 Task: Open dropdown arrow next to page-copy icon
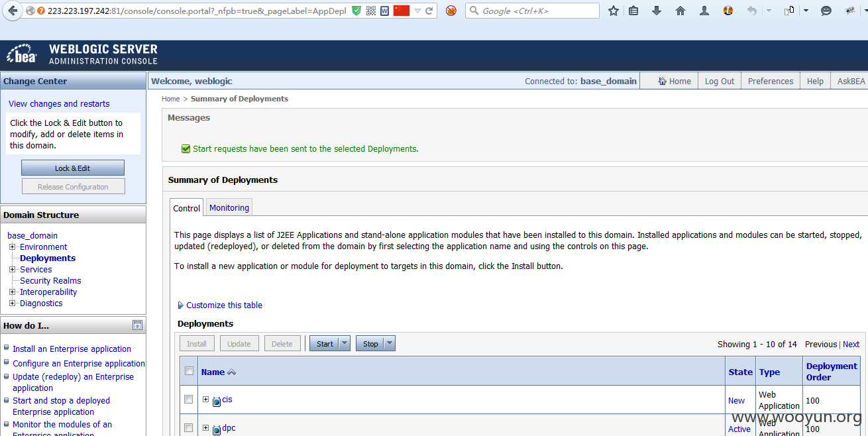(x=806, y=11)
